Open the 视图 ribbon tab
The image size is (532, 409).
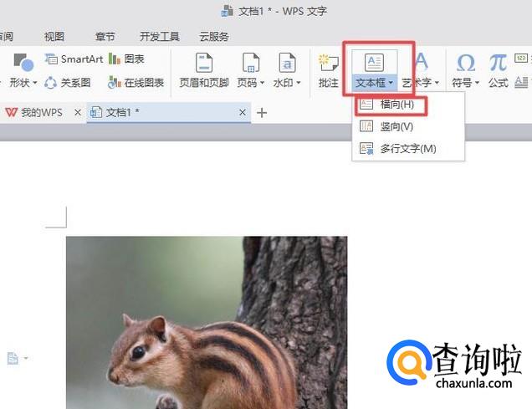pyautogui.click(x=54, y=36)
